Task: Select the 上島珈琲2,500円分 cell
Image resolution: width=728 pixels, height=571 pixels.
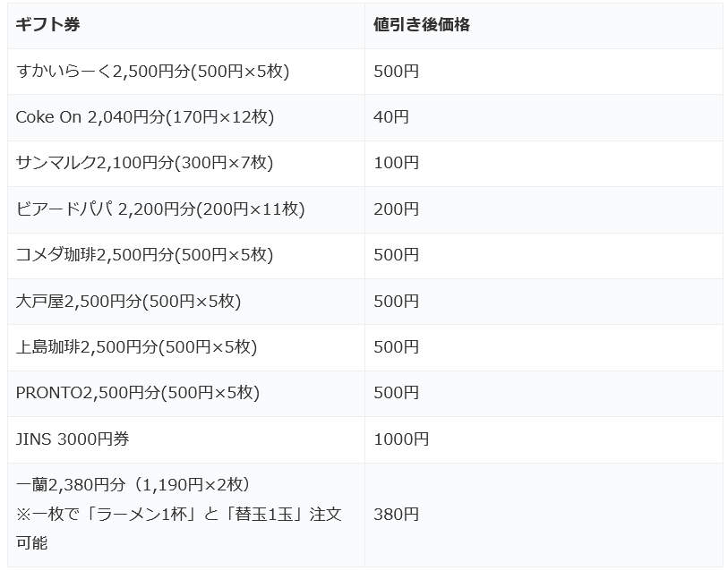Action: (x=185, y=347)
